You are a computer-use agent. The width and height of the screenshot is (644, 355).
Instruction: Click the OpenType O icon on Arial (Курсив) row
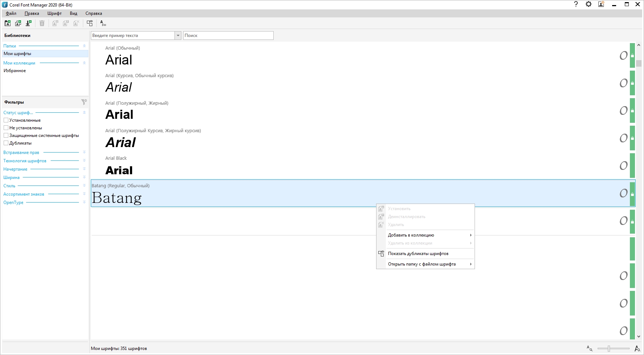(x=623, y=83)
